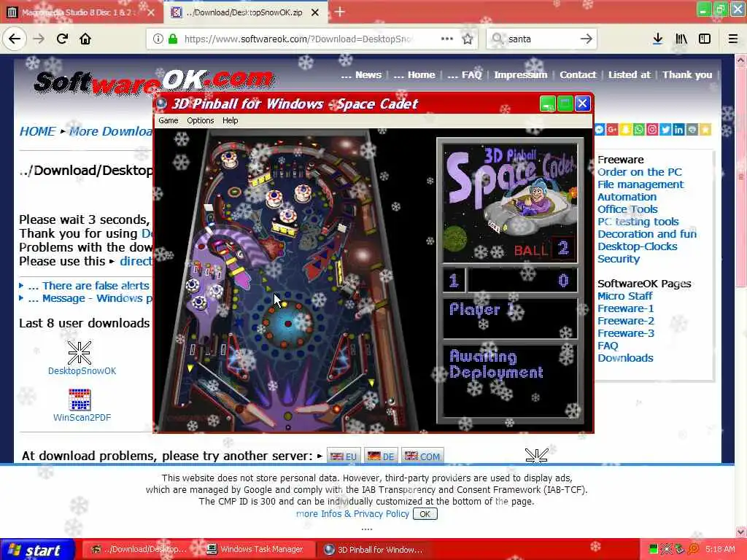Open the Contact header link
747x560 pixels.
(578, 75)
